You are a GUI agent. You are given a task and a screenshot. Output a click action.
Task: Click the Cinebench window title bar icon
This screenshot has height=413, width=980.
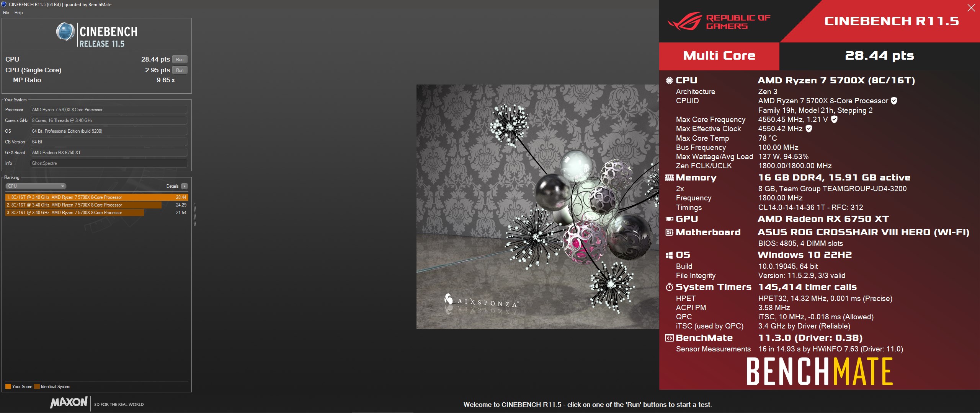point(4,4)
